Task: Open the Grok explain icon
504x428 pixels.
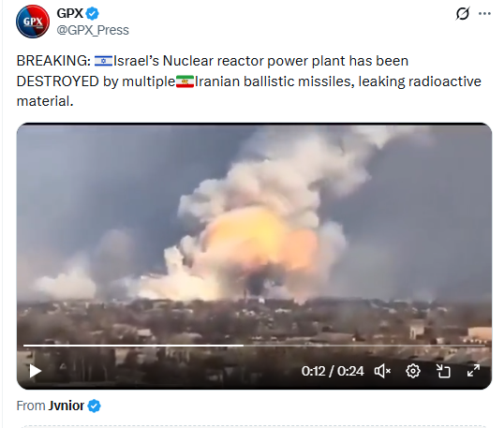Action: 463,13
